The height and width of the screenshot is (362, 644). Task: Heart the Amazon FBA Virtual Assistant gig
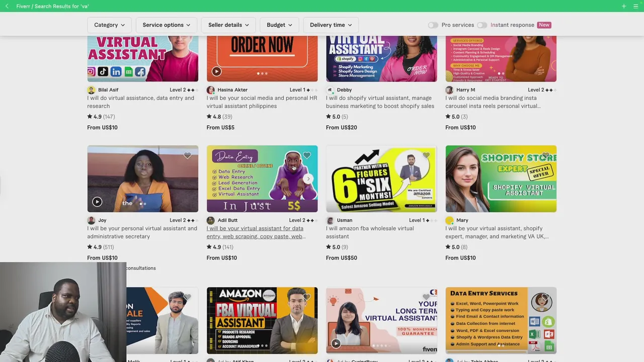click(307, 297)
